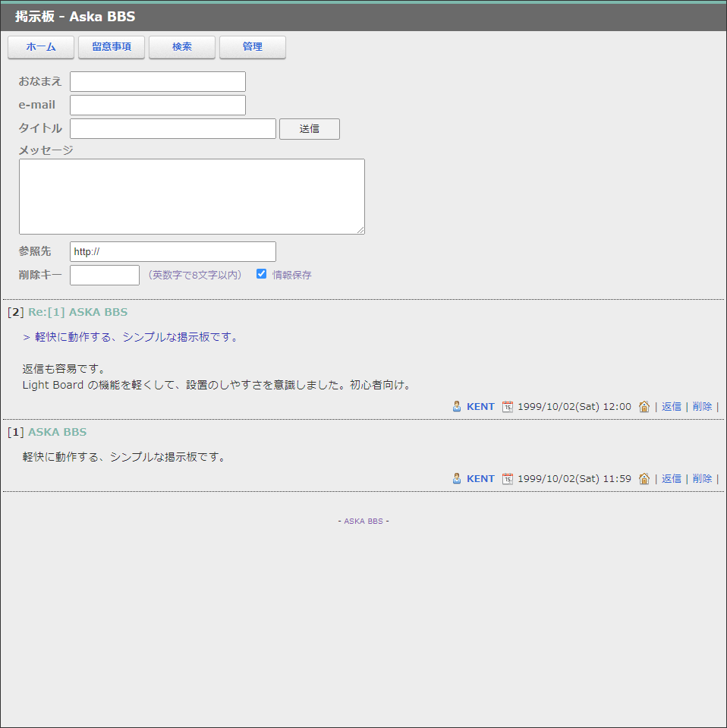The image size is (727, 728).
Task: Click 削除 link on post 2
Action: coord(702,406)
